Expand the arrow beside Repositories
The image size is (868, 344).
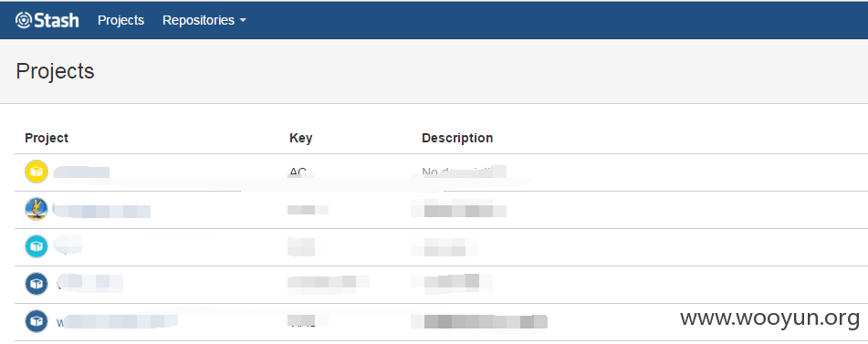(243, 21)
